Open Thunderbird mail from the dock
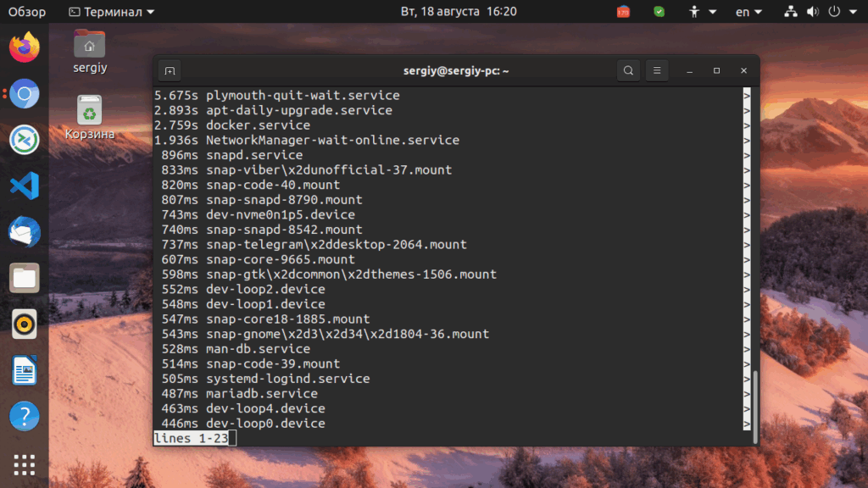868x488 pixels. tap(25, 232)
